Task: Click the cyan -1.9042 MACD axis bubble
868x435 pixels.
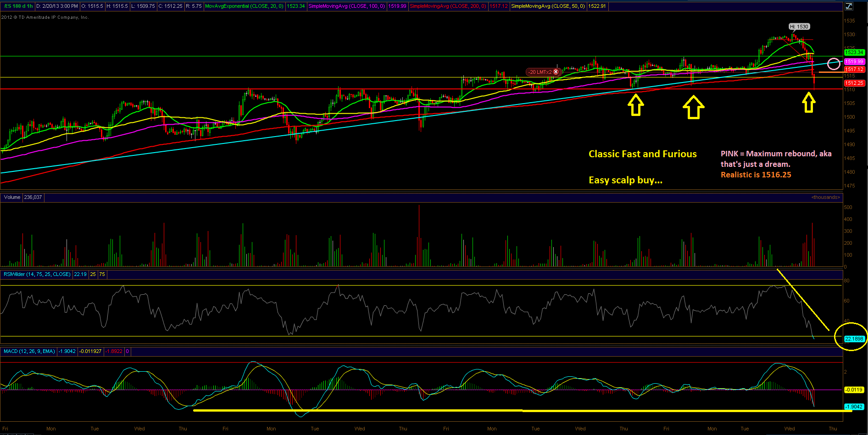Action: 854,407
